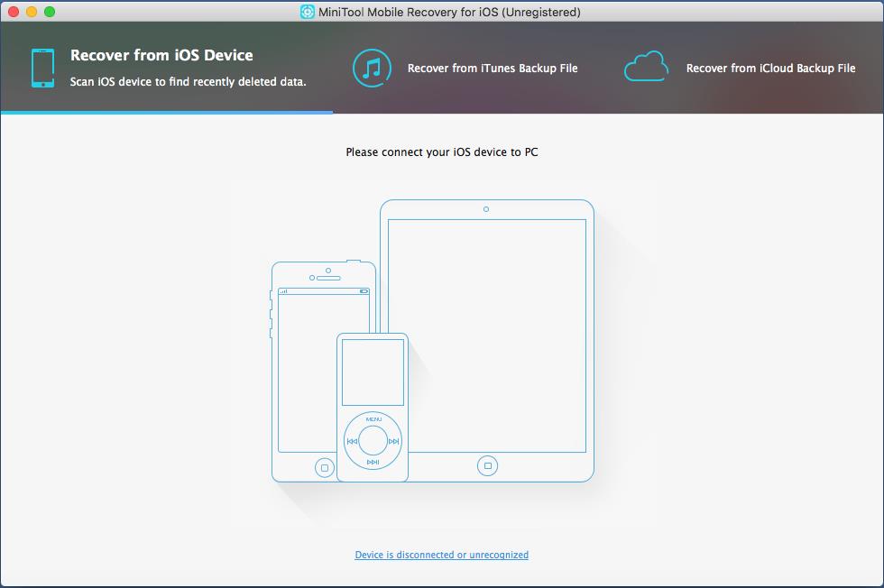Image resolution: width=884 pixels, height=588 pixels.
Task: Click the 'Please connect your iOS device' message
Action: (x=441, y=152)
